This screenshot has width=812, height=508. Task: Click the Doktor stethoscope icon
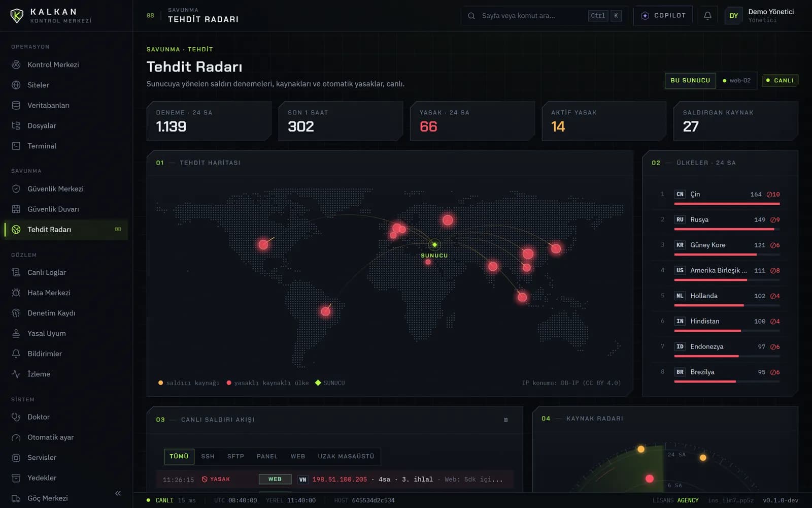click(16, 417)
